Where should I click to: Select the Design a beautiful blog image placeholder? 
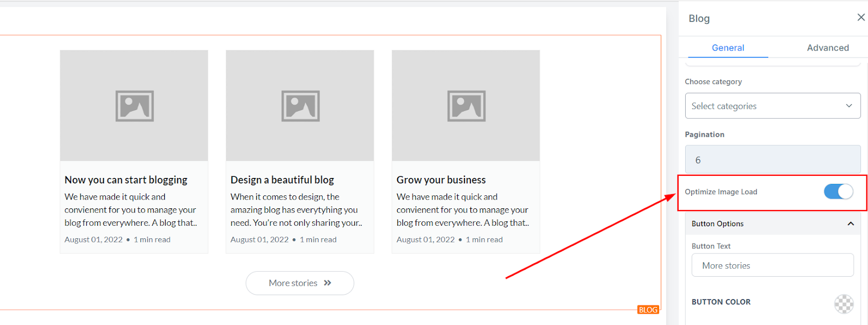tap(300, 106)
